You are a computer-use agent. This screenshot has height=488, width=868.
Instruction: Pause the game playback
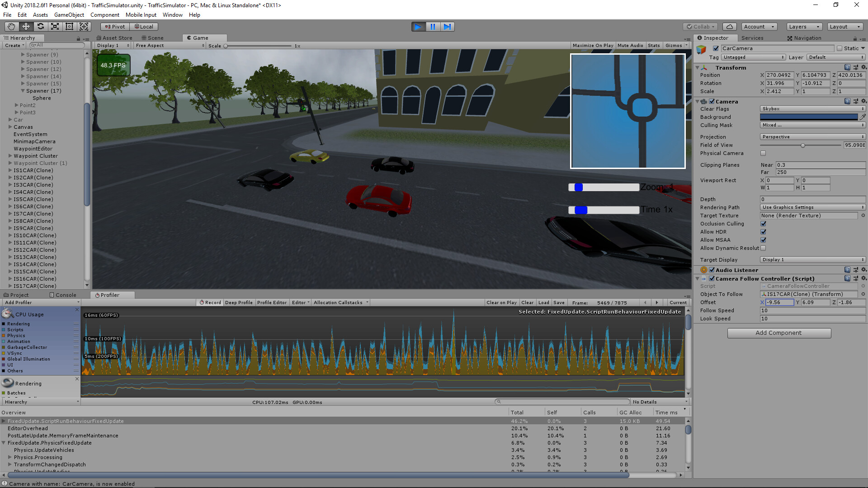click(x=433, y=27)
